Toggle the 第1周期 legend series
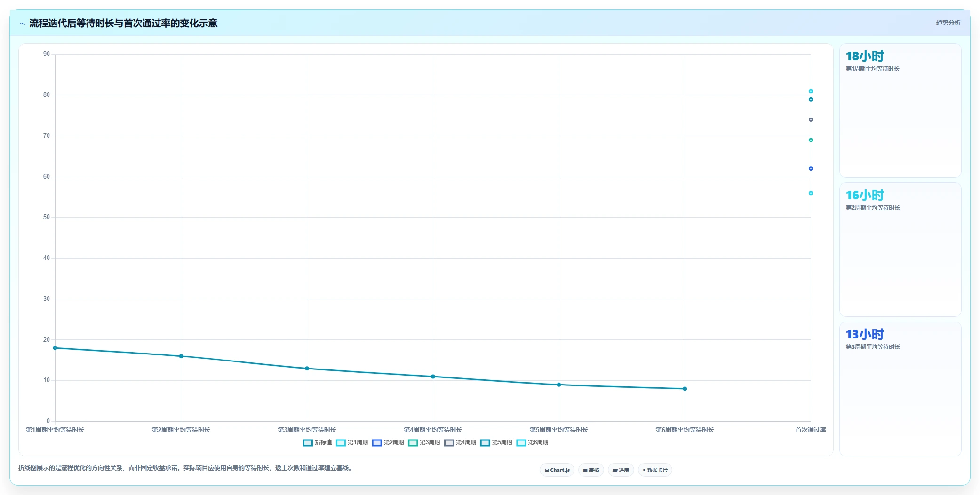The height and width of the screenshot is (495, 980). [352, 442]
